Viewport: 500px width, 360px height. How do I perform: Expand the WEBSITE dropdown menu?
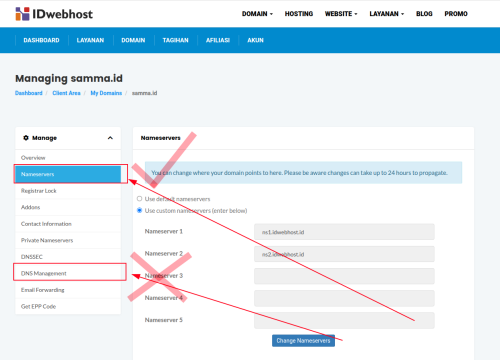click(341, 14)
